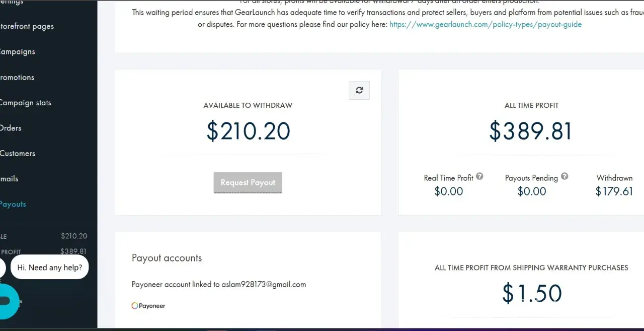Open the teal chat widget icon
Screen dimensions: 644x331
point(6,301)
